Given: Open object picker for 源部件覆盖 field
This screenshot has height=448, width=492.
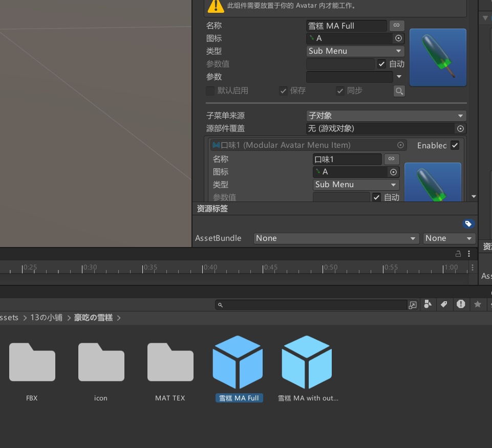Looking at the screenshot, I should (x=460, y=128).
